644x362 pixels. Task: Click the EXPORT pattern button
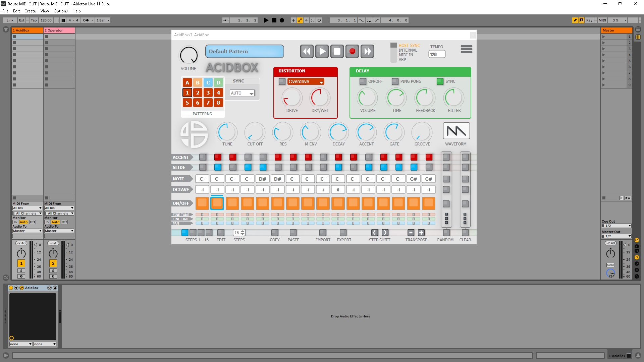(x=343, y=233)
